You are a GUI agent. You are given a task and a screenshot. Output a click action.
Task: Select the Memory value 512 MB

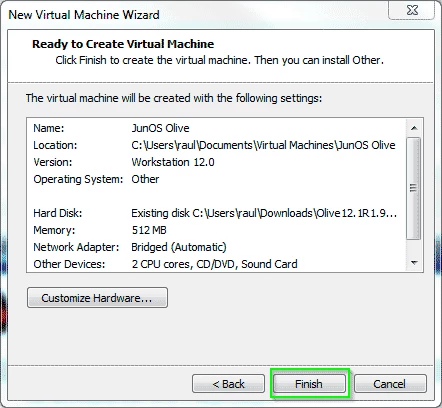[149, 230]
